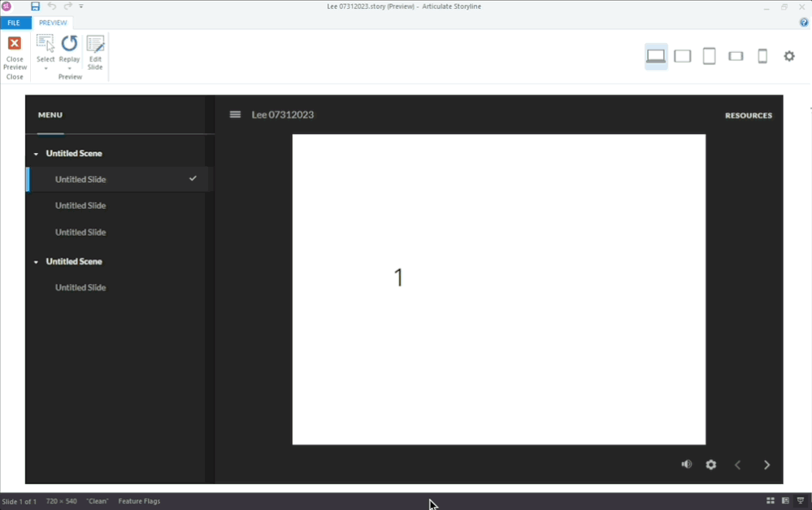The width and height of the screenshot is (812, 510).
Task: Switch to tablet portrait preview icon
Action: tap(709, 56)
